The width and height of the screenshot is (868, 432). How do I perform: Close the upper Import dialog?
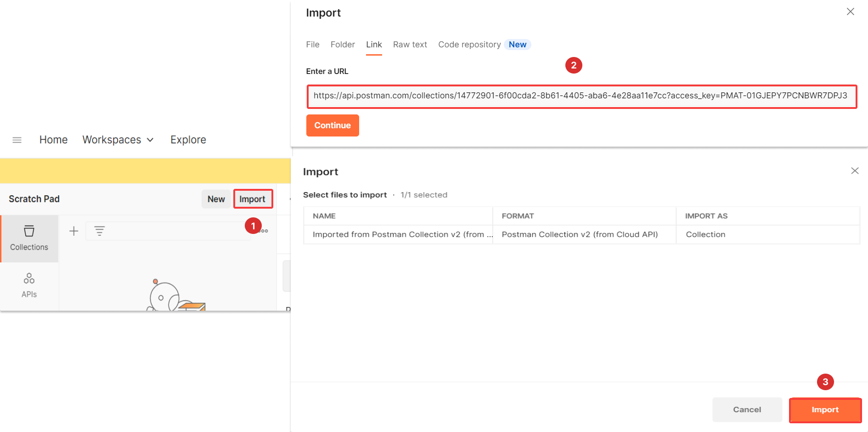[x=851, y=12]
